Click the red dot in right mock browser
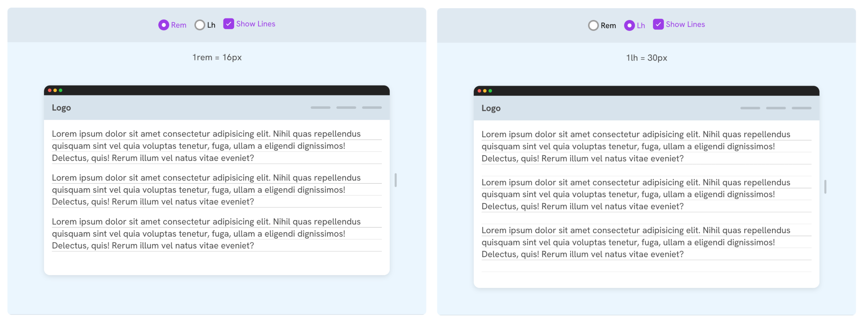This screenshot has width=868, height=323. point(479,91)
